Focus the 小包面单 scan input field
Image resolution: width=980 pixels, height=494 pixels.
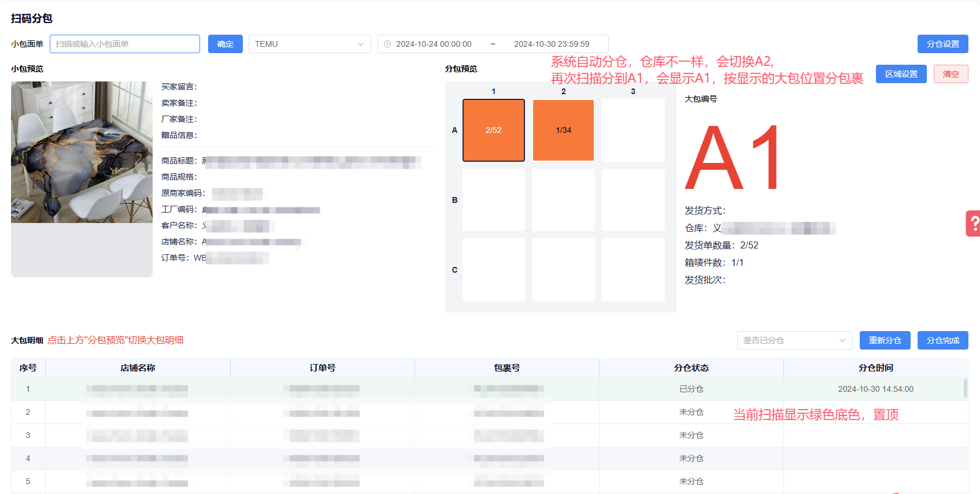coord(125,44)
